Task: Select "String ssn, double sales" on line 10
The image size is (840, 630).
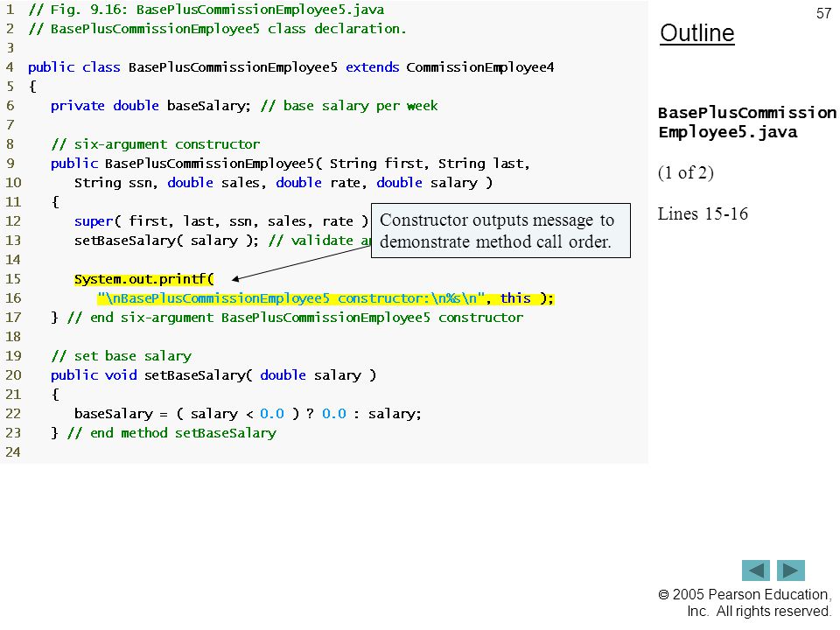Action: pos(166,183)
